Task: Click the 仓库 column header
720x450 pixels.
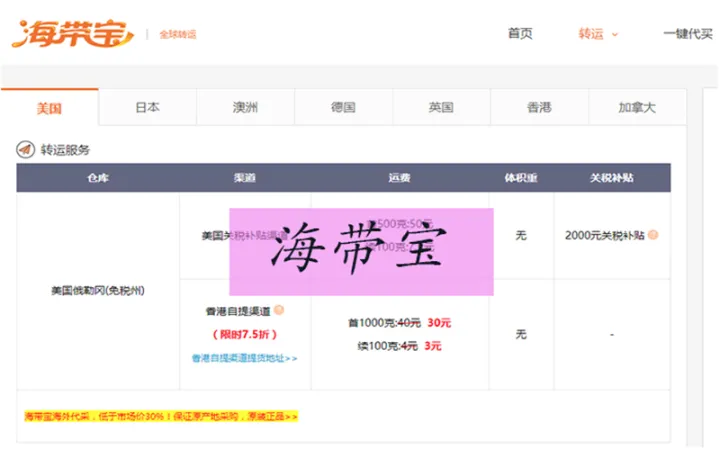Action: pos(98,178)
